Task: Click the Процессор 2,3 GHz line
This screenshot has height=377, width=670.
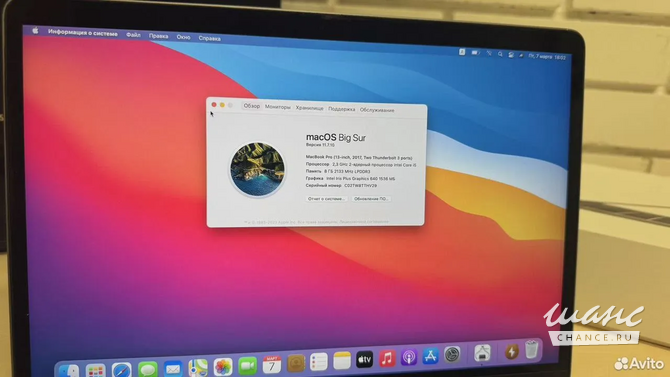Action: coord(361,164)
